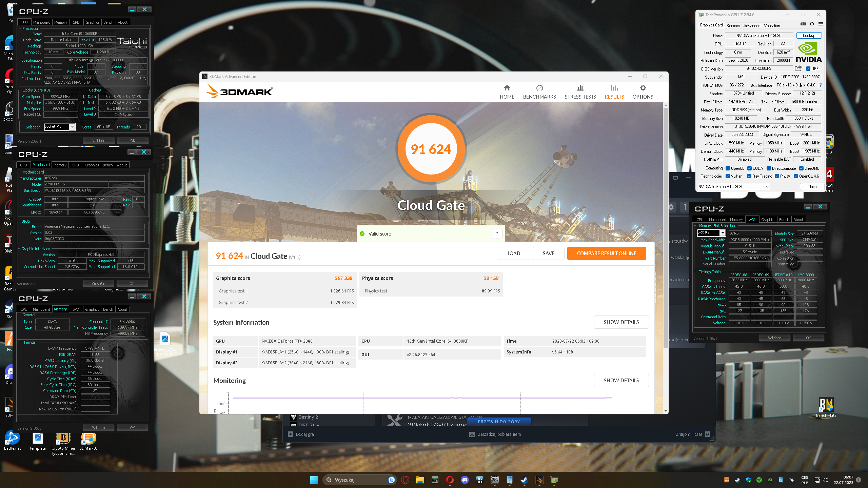Toggle the DirectCompute checkbox
Image resolution: width=868 pixels, height=488 pixels.
pyautogui.click(x=769, y=168)
